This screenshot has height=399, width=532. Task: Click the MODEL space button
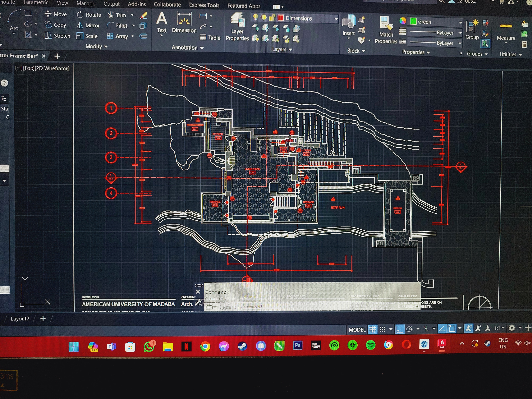(x=357, y=329)
